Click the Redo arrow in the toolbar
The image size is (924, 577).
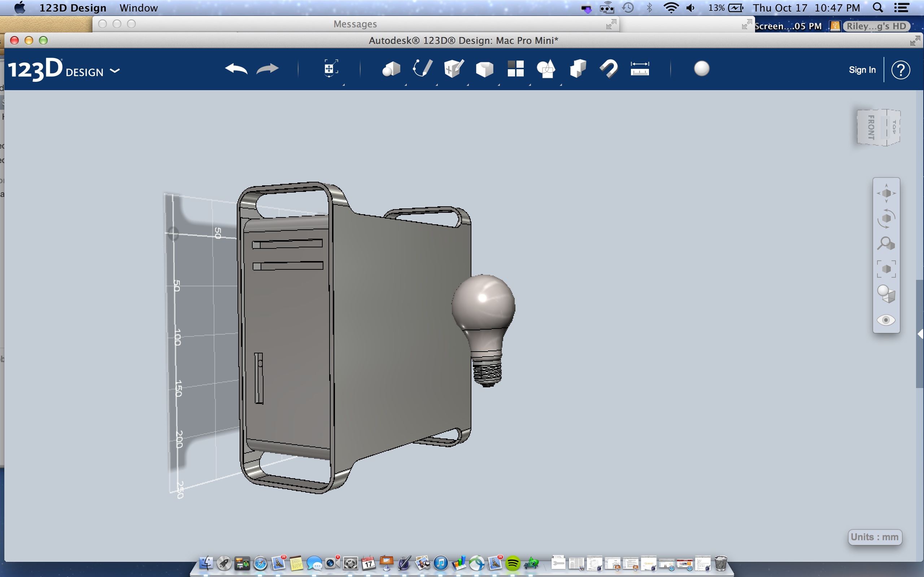click(267, 69)
